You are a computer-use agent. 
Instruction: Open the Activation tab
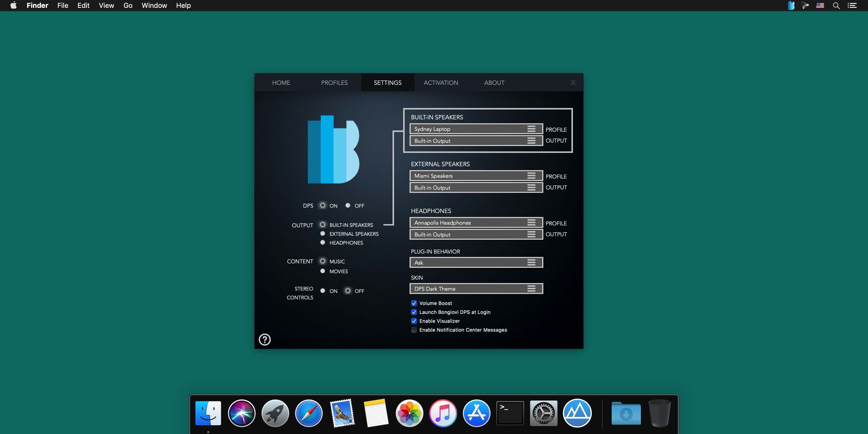tap(440, 83)
